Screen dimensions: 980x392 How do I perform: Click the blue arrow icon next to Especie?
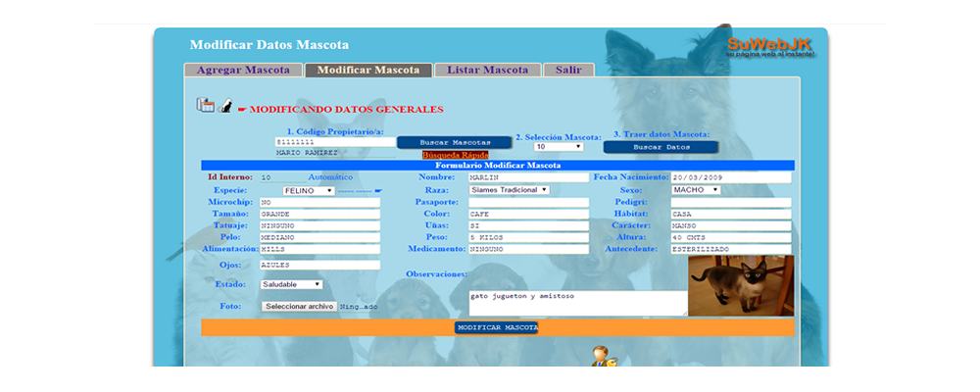tap(378, 191)
